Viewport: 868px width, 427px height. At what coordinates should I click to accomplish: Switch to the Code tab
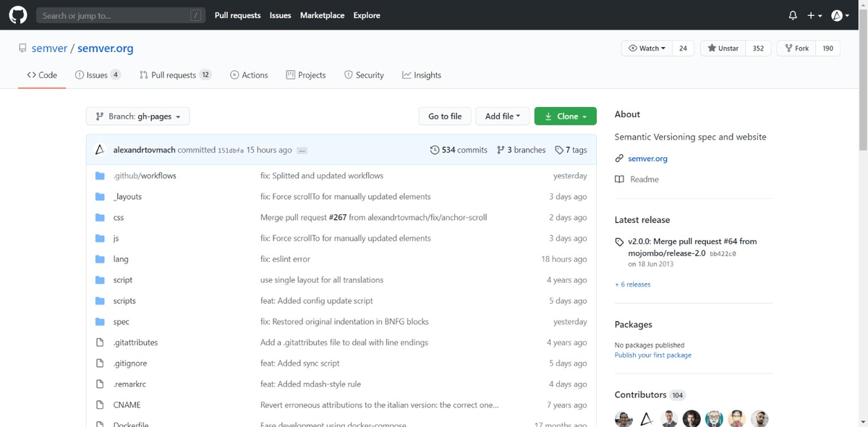(x=42, y=75)
